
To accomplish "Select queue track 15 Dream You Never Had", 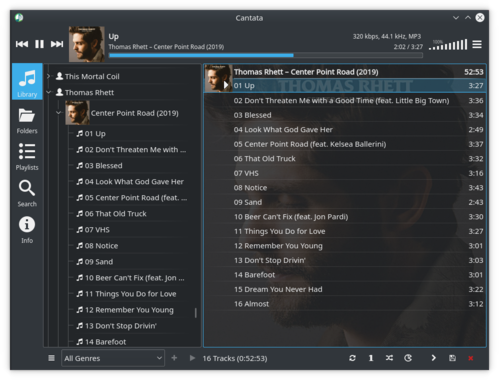I will click(345, 289).
